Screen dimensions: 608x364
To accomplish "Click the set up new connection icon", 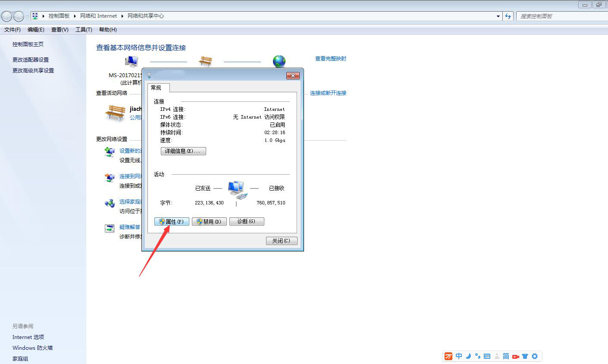I will [110, 152].
